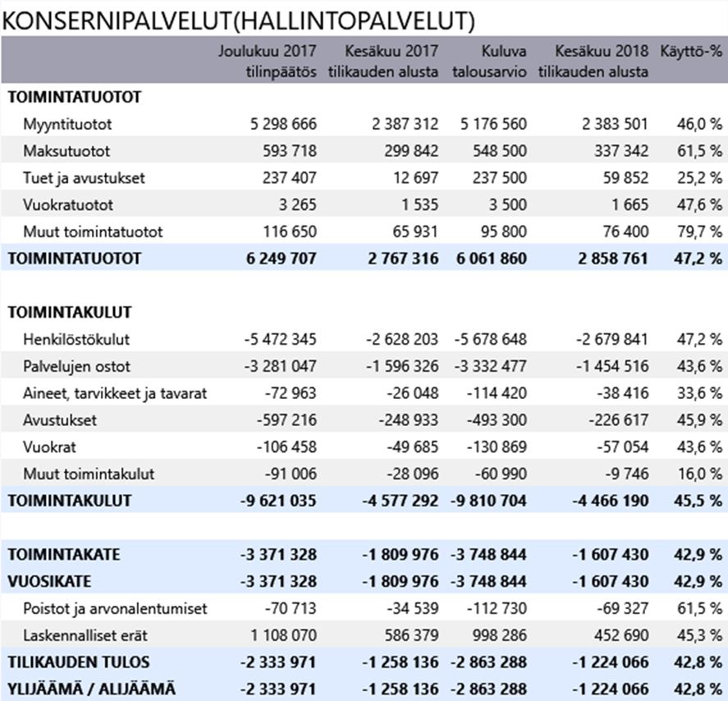Select the 'VUOSIKATE' row label
Viewport: 728px width, 701px height.
coord(48,582)
